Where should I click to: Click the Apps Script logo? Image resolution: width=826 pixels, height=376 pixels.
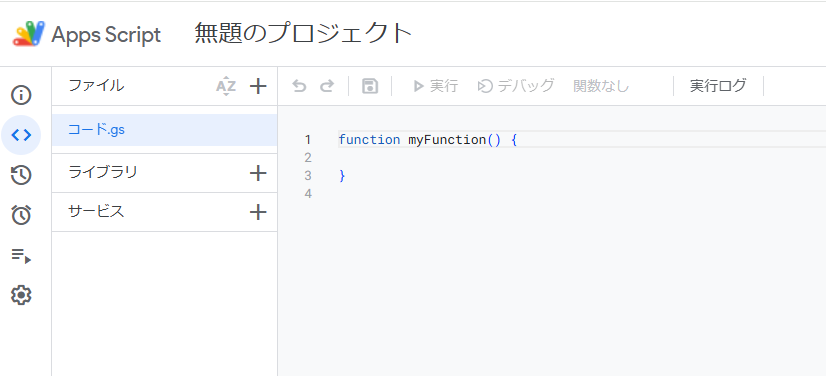87,34
